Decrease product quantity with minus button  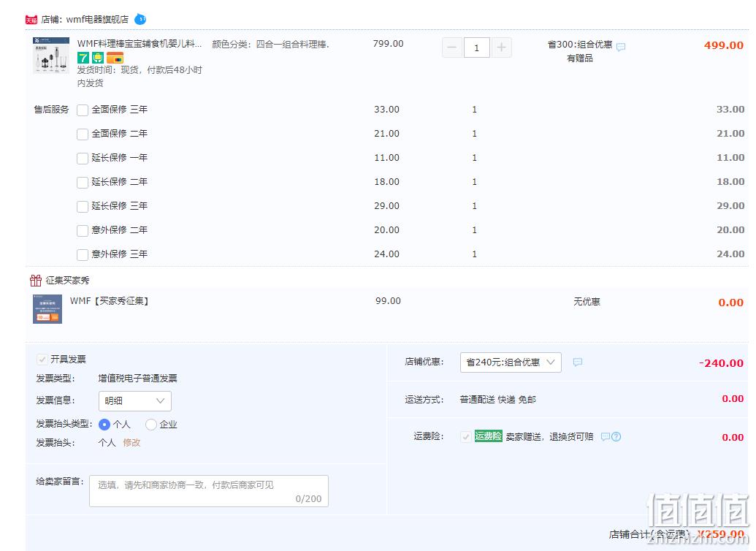point(451,47)
